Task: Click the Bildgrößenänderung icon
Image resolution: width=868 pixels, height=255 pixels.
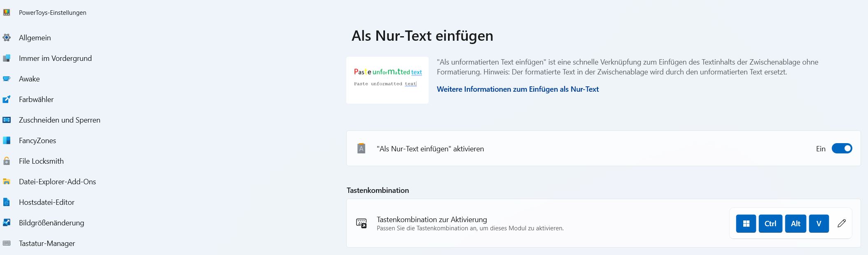Action: pyautogui.click(x=7, y=223)
